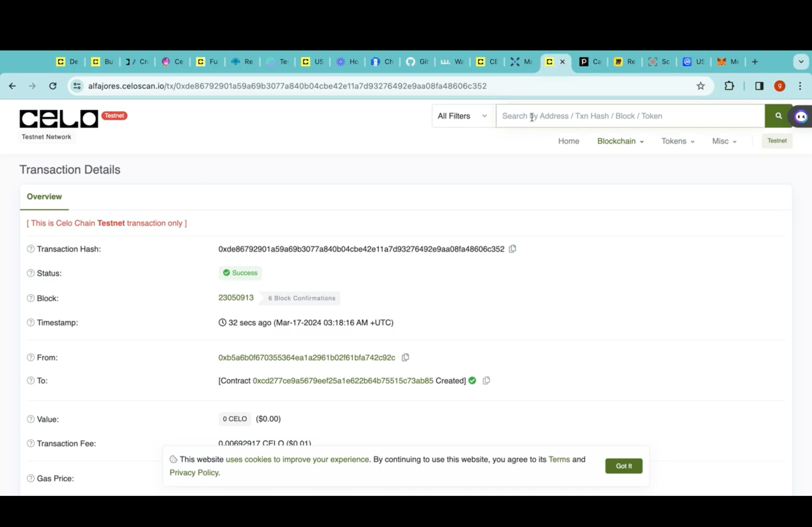812x527 pixels.
Task: Switch to the 'Ca' tab with P icon
Action: [x=590, y=62]
